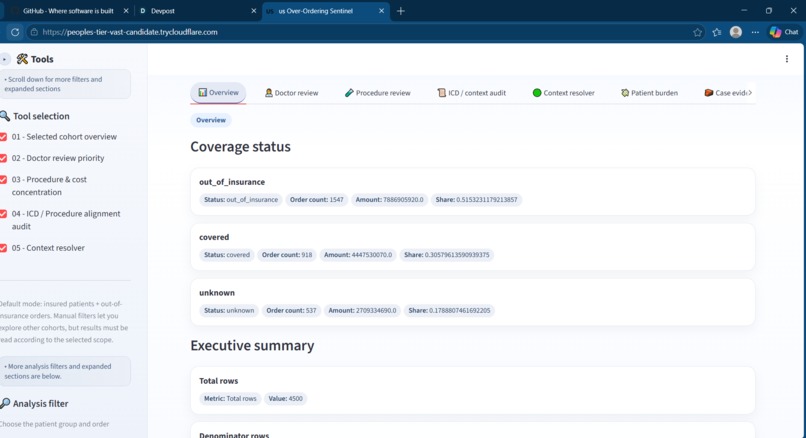Select the Overview tab

pyautogui.click(x=218, y=93)
